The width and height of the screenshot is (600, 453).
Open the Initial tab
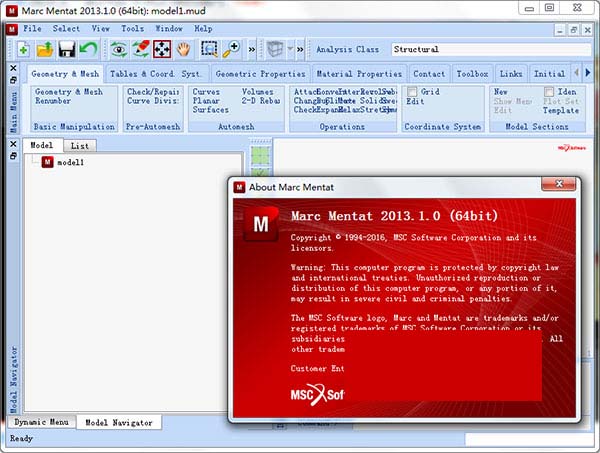pos(549,74)
